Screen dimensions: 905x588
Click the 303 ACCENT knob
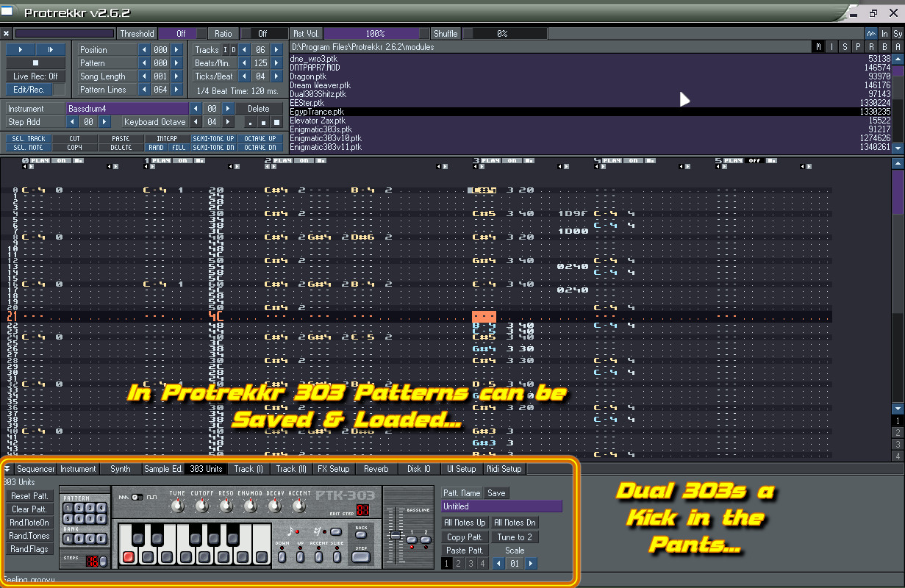pyautogui.click(x=298, y=506)
